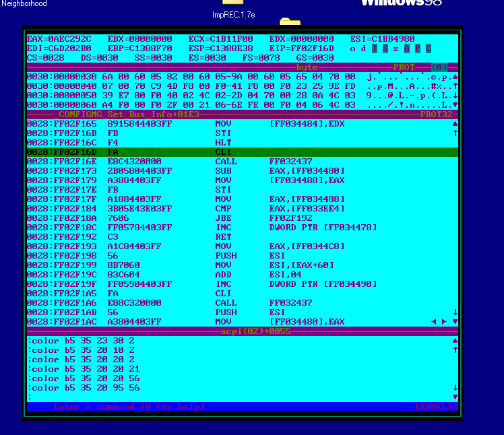Click the PROT32 label in code bar
The height and width of the screenshot is (435, 504).
point(436,114)
